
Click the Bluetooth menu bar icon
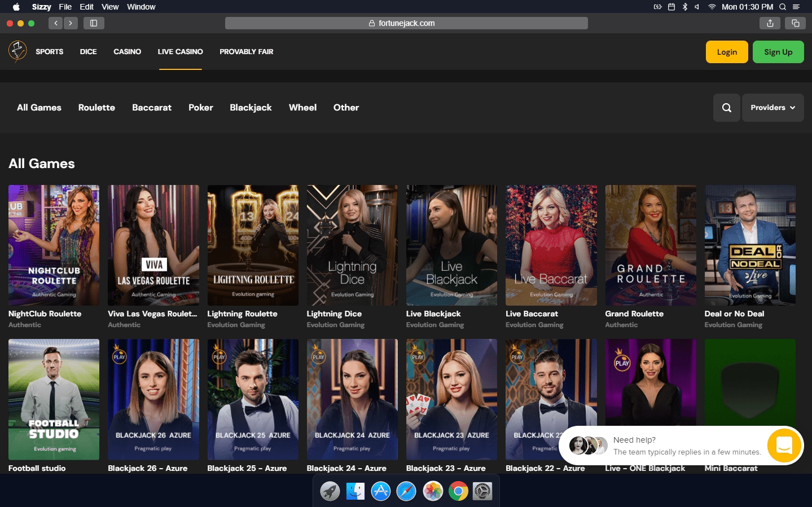point(685,7)
